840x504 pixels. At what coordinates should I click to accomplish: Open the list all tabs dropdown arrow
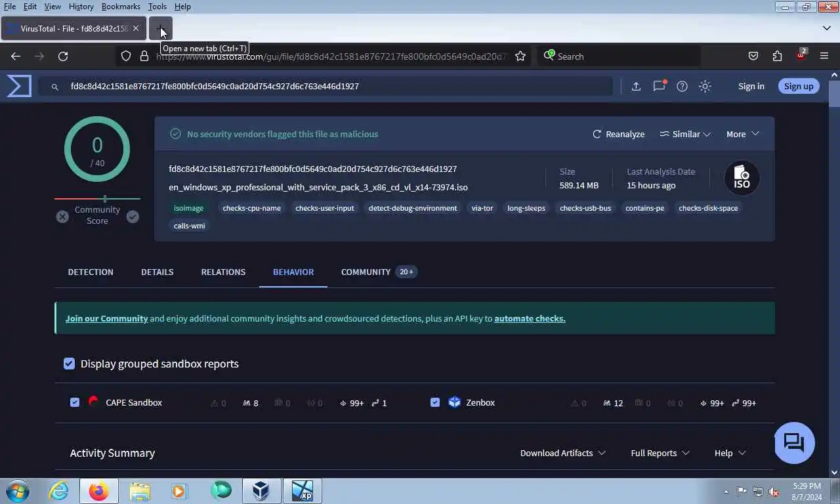[x=826, y=28]
